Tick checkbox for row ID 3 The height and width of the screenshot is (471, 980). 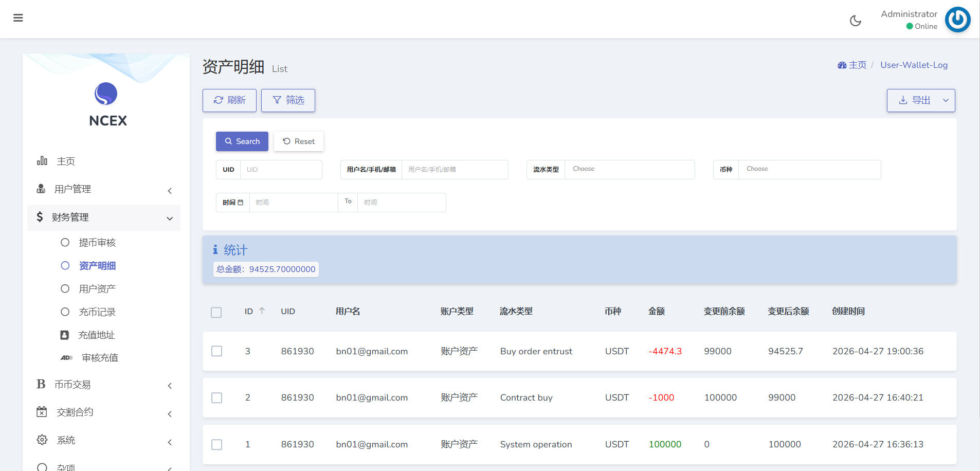[217, 351]
